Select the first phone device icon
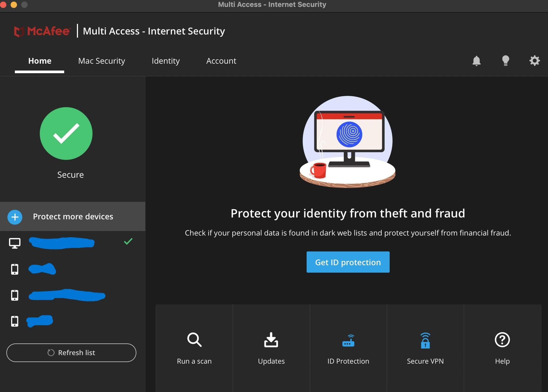Screen dimensions: 548x392 tap(15, 269)
